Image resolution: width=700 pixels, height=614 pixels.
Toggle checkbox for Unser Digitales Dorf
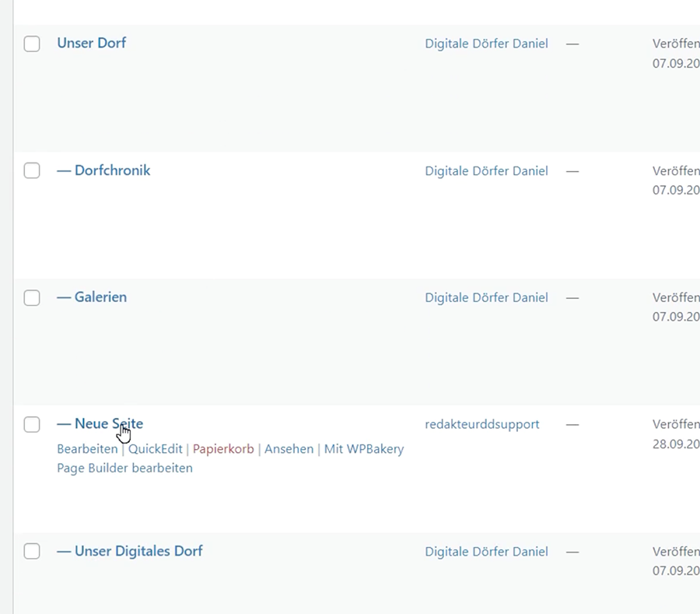pyautogui.click(x=32, y=551)
